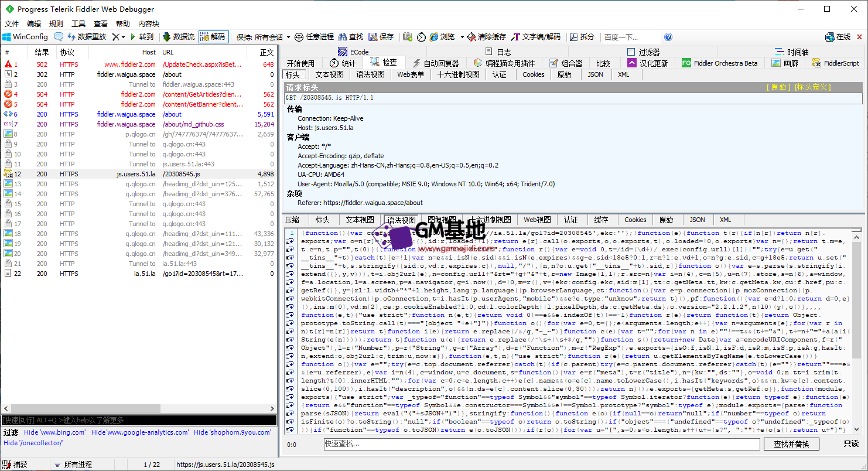This screenshot has height=471, width=868.
Task: Open the All Processes (所有进程) status bar filter
Action: pos(73,465)
